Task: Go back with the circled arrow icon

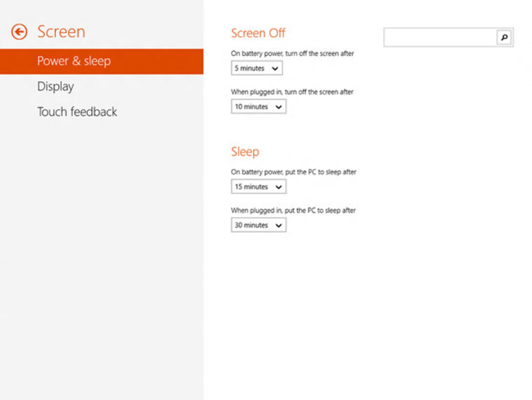Action: tap(19, 32)
